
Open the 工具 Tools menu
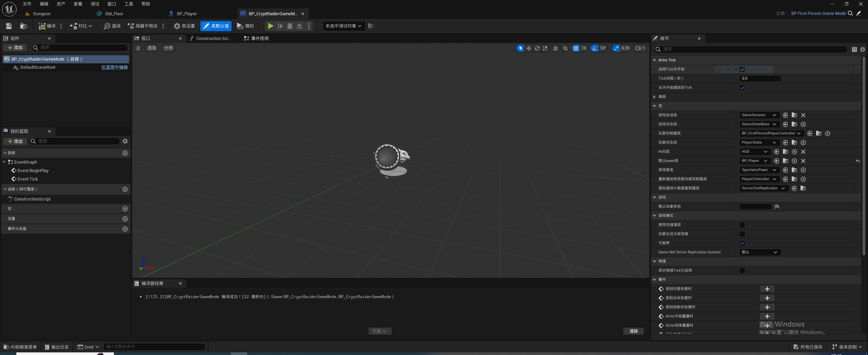[129, 4]
